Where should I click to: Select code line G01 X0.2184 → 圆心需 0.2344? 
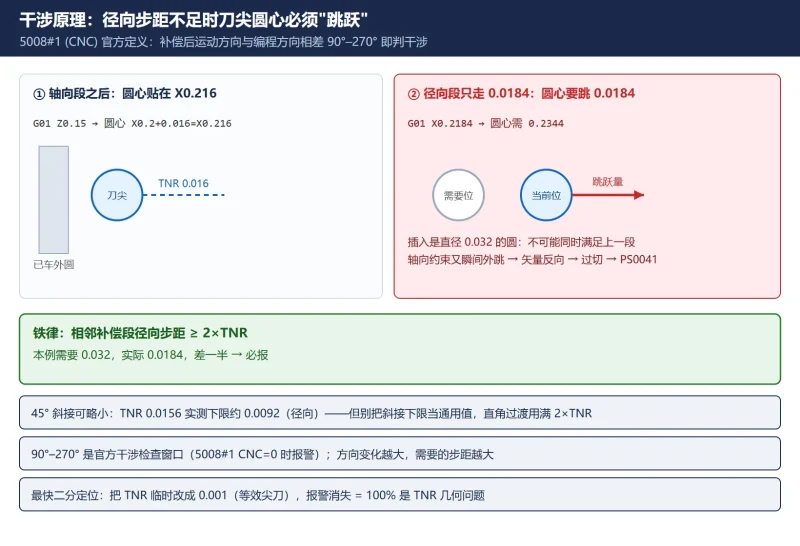click(486, 123)
